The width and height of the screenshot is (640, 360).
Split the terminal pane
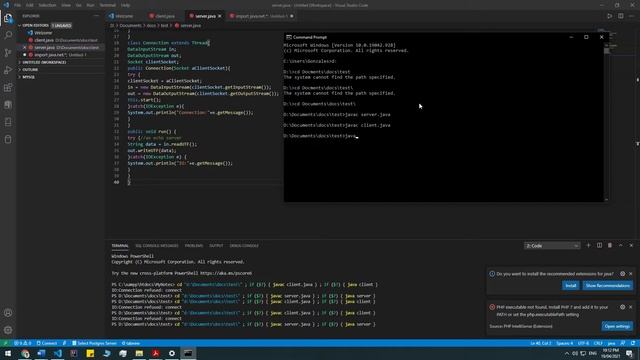click(x=599, y=245)
